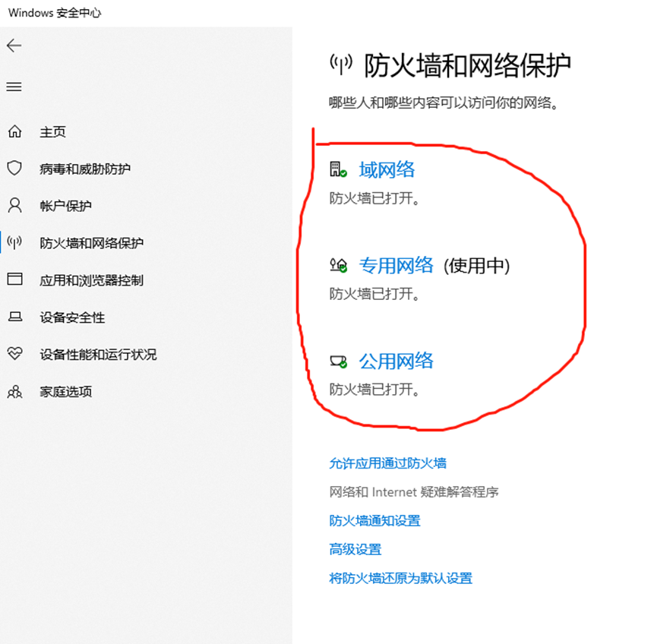
Task: Open 公用网络 firewall settings
Action: pyautogui.click(x=396, y=361)
